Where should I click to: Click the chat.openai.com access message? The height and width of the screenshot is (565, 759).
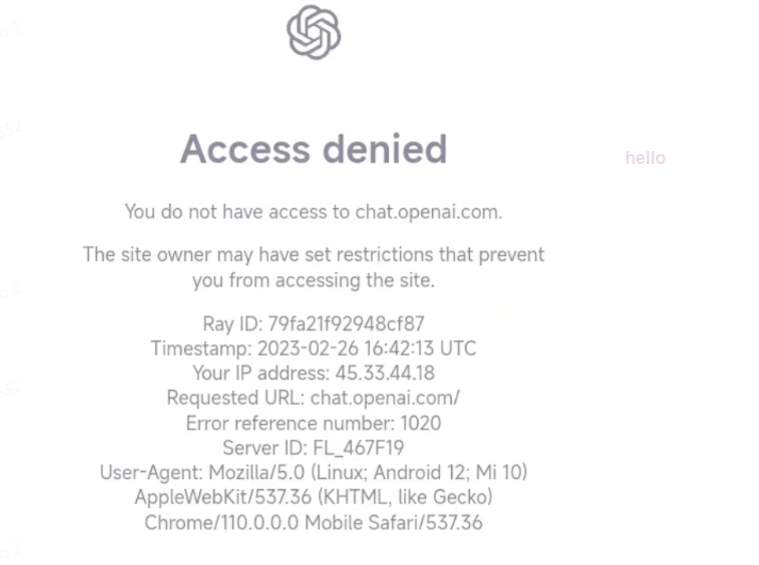[313, 212]
